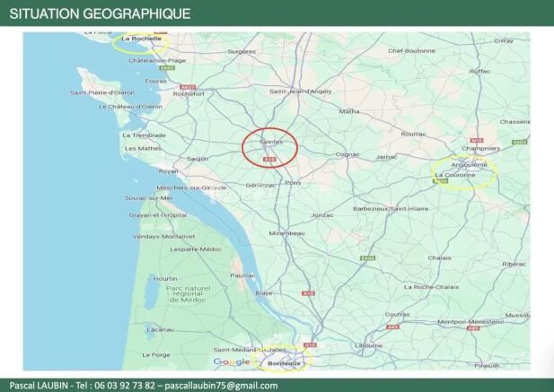The image size is (554, 392).
Task: Click the name 'Pascal LAUBIN' in the footer
Action: pyautogui.click(x=39, y=386)
